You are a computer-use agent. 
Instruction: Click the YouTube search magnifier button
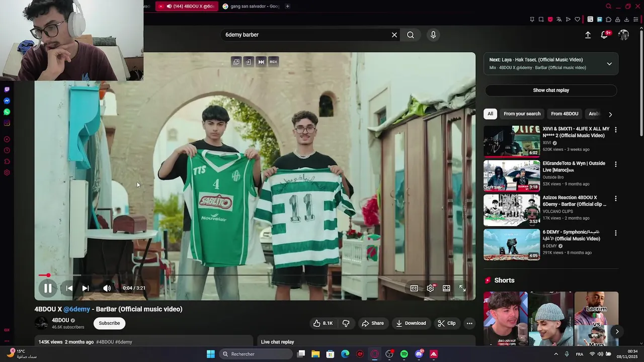(411, 35)
